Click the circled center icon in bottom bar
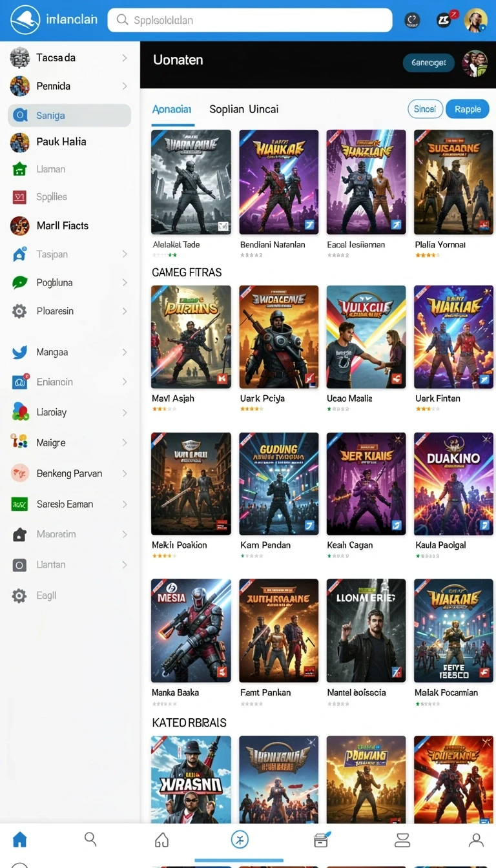 [x=240, y=840]
